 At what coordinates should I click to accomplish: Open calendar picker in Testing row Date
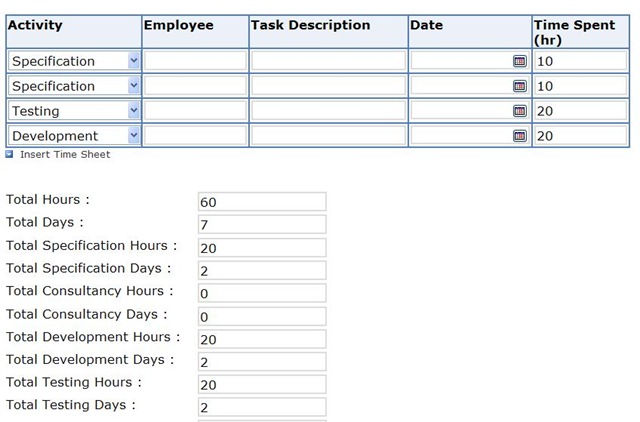tap(520, 111)
